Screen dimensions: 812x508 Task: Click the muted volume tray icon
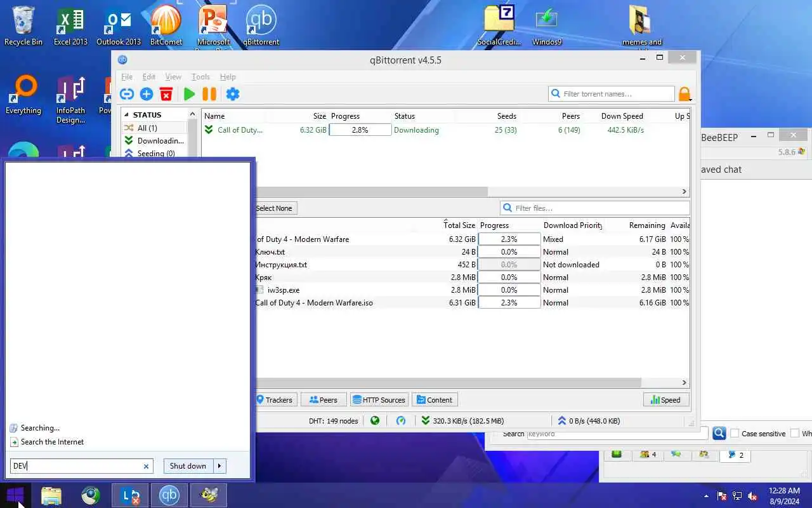(752, 496)
